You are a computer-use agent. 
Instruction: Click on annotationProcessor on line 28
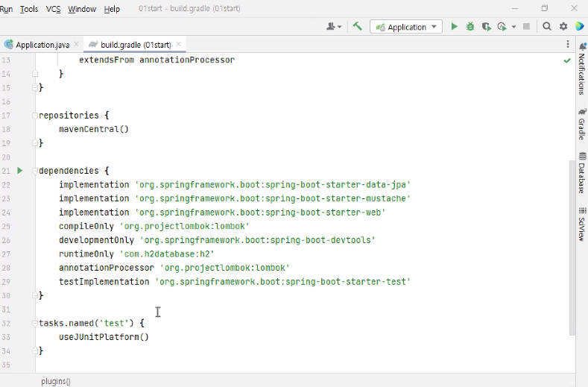coord(107,268)
